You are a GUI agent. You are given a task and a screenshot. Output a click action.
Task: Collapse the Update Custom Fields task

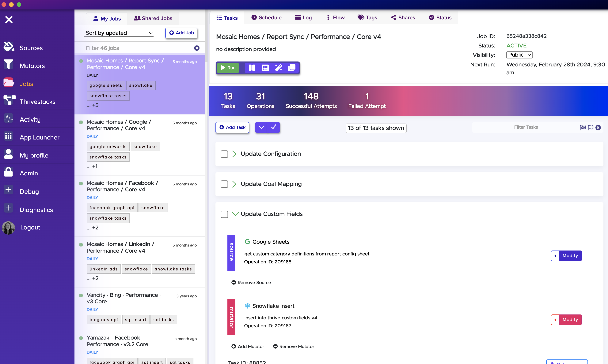[235, 214]
